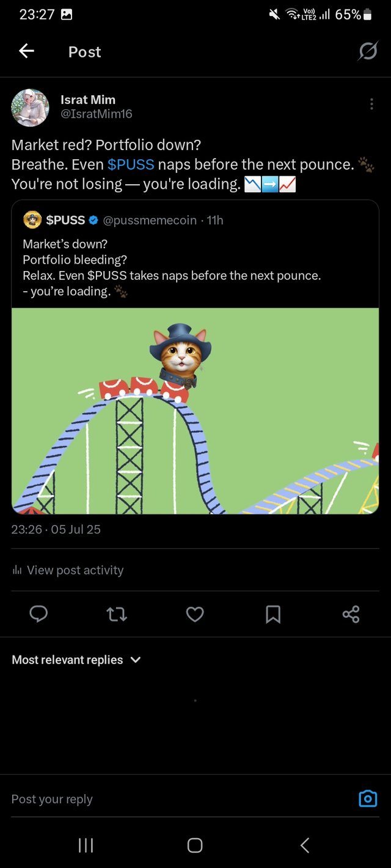Screen dimensions: 391x868
Task: Tap the Israt Mim display name
Action: coord(88,99)
